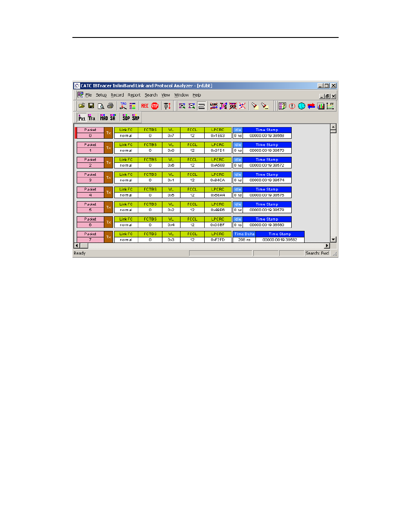Screen dimensions: 411x532
Task: Restore the inner document window
Action: coord(327,96)
